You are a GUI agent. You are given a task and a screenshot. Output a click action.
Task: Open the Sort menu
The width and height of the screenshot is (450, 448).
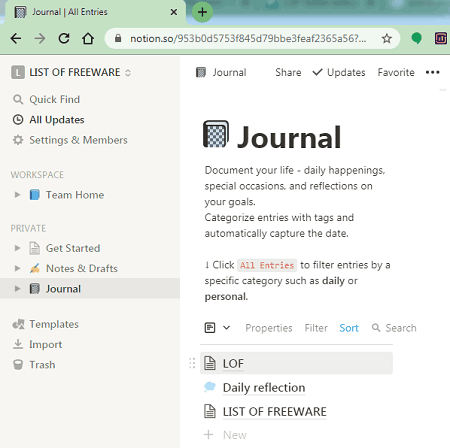click(349, 328)
